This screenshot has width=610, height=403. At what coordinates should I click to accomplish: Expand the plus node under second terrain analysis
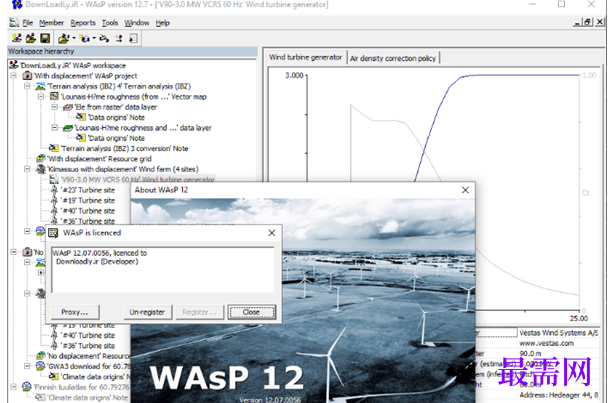click(41, 273)
